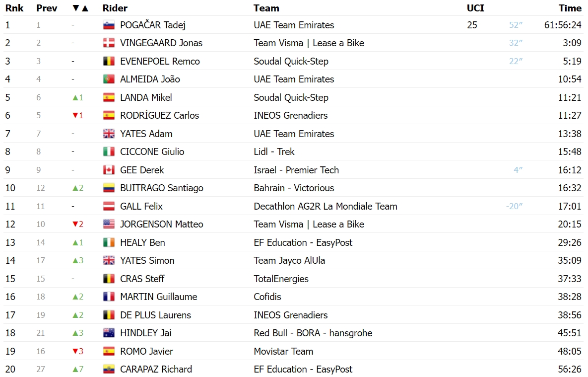
Task: Click the Australian flag next to Hindley
Action: coord(109,333)
